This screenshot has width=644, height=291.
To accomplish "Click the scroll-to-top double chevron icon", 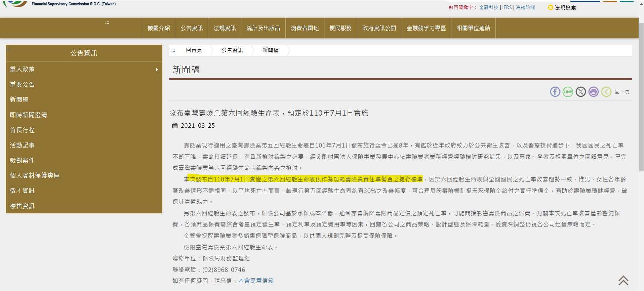I will (623, 281).
